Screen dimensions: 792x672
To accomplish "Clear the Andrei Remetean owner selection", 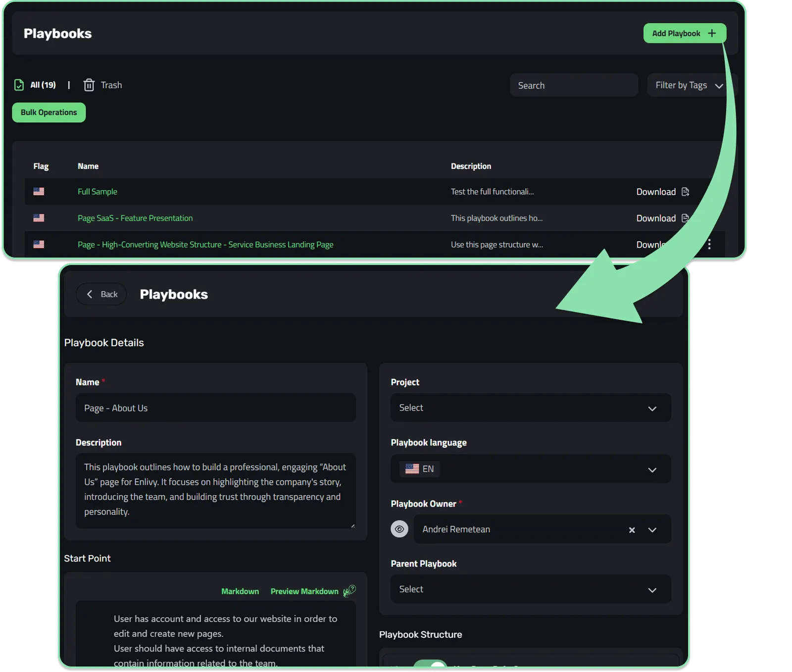I will click(632, 530).
